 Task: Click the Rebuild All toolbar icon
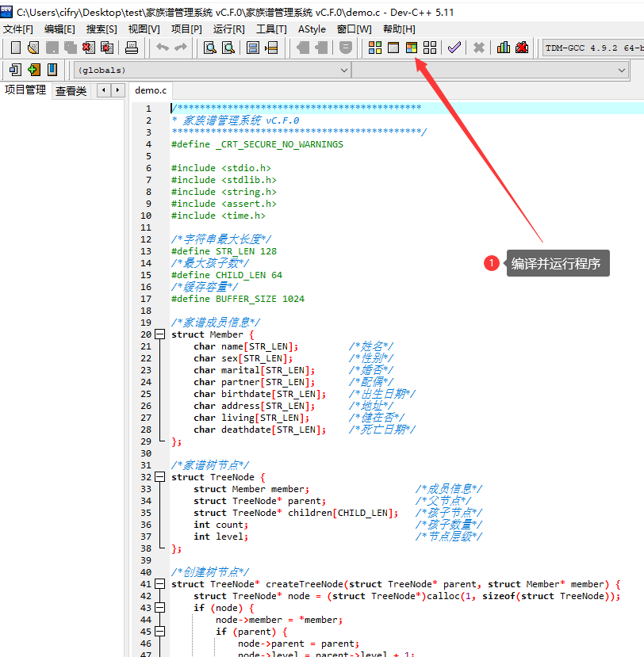(429, 48)
